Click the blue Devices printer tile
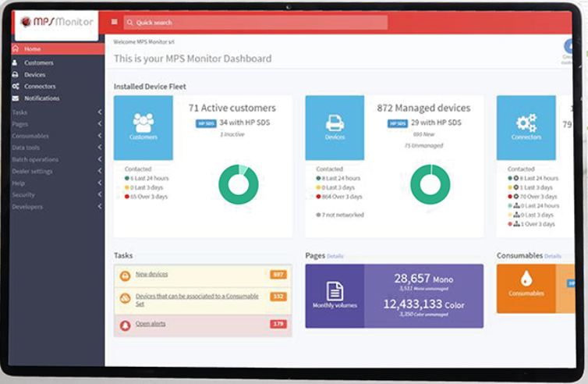Image resolution: width=588 pixels, height=384 pixels. coord(335,128)
